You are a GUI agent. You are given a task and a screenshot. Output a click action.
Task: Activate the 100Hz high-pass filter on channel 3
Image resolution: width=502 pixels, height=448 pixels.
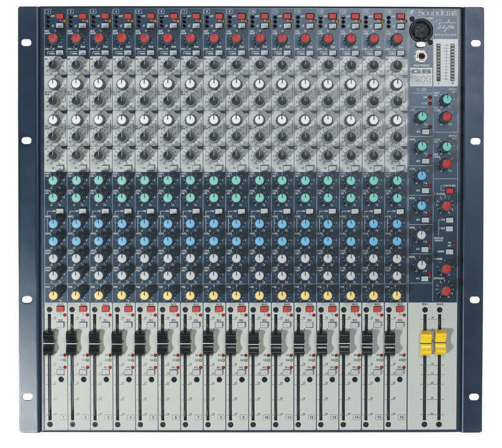coord(105,53)
